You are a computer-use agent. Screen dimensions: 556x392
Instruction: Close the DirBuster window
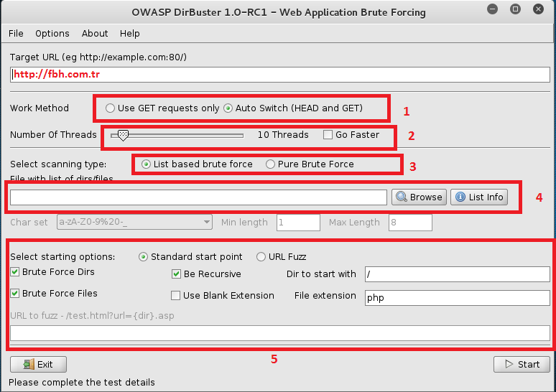click(x=538, y=9)
